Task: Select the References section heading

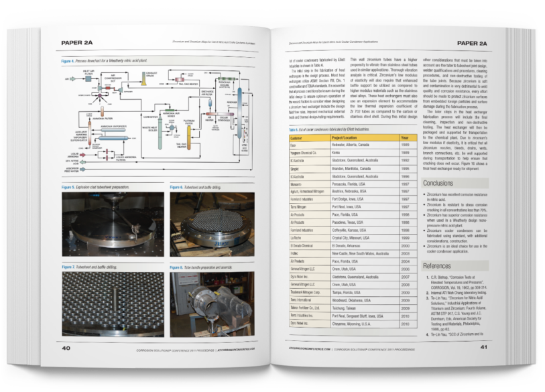Action: coord(436,265)
